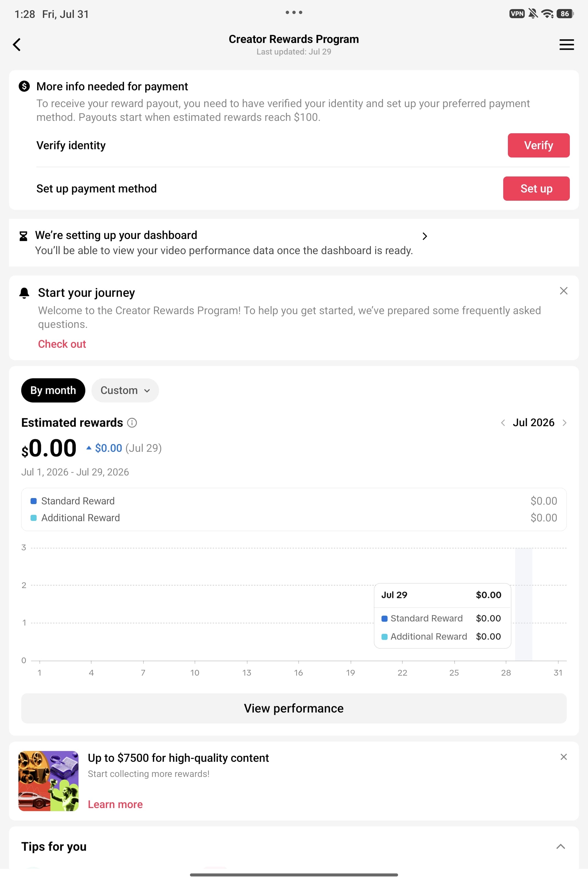
Task: Open the Check out FAQ link
Action: [x=62, y=344]
